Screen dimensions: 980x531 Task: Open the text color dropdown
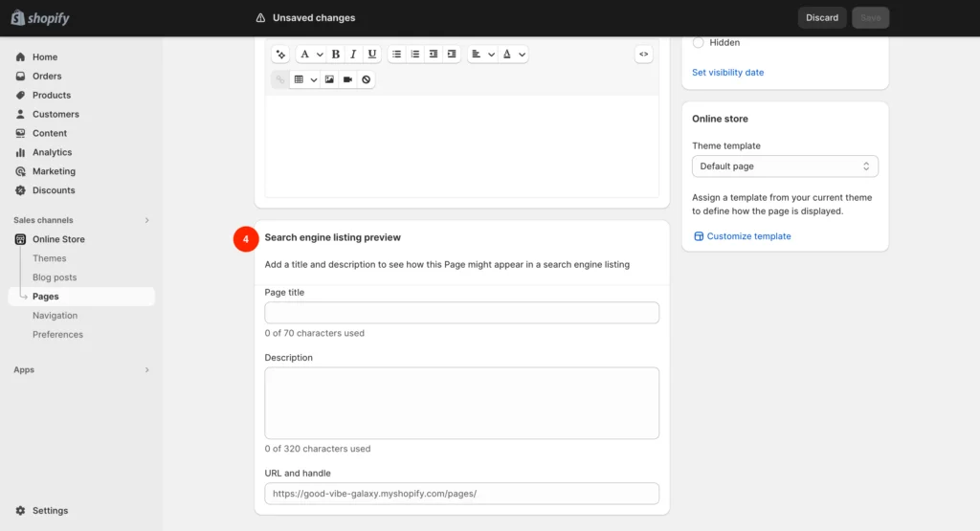[514, 55]
